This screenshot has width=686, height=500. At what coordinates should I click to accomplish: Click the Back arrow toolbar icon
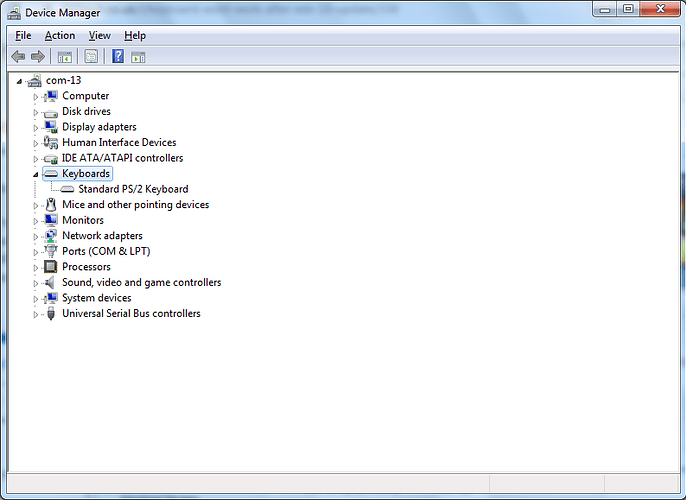coord(18,56)
